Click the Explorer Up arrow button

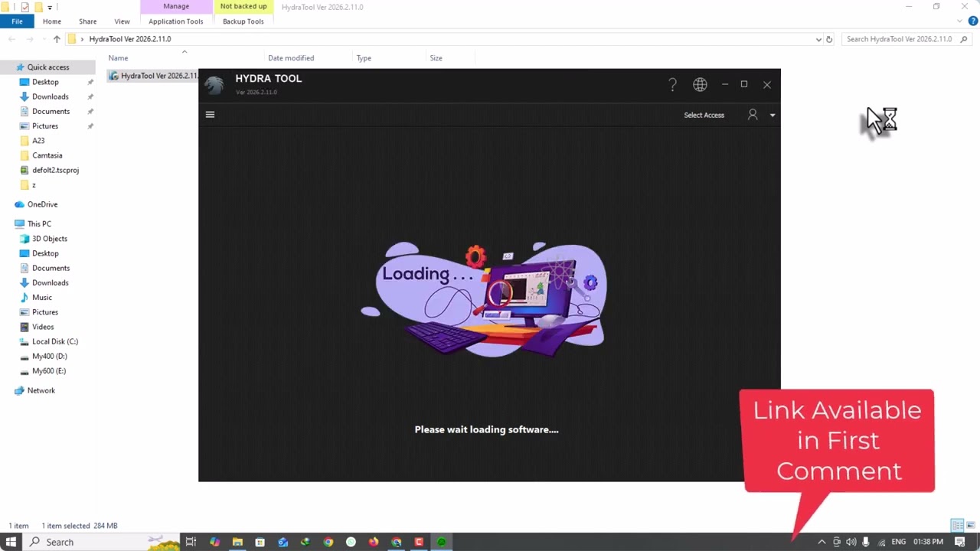point(57,39)
